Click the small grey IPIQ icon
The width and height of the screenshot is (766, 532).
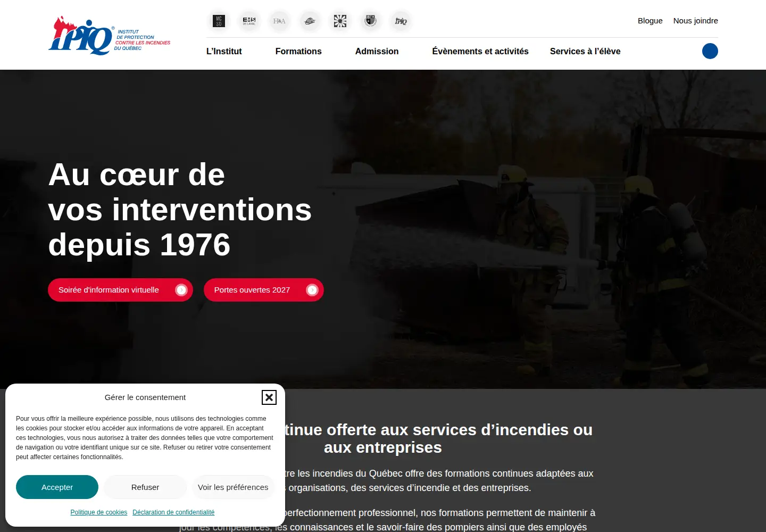(401, 21)
